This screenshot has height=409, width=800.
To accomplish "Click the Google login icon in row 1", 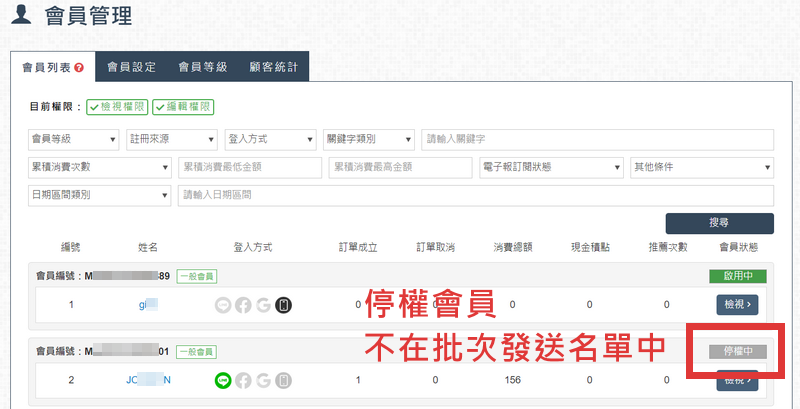I will tap(263, 305).
